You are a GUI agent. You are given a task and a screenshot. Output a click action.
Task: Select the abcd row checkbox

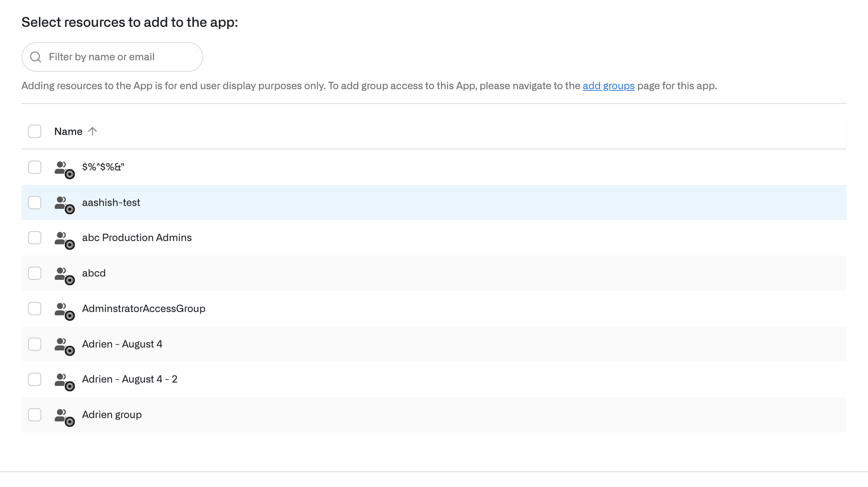click(x=35, y=273)
